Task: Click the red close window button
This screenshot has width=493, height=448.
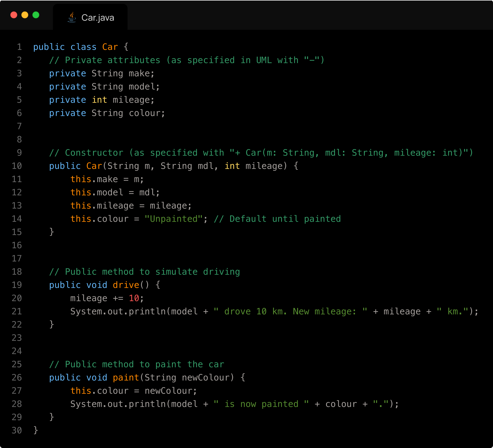Action: pos(14,15)
